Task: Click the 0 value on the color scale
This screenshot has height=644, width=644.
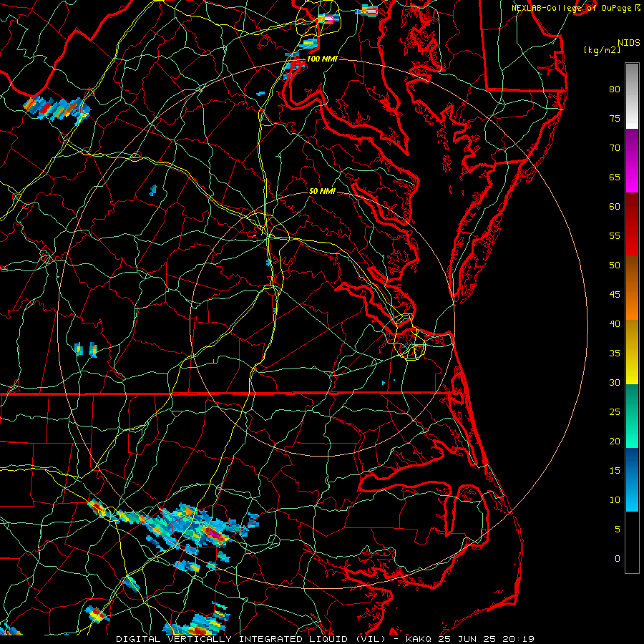Action: point(618,559)
